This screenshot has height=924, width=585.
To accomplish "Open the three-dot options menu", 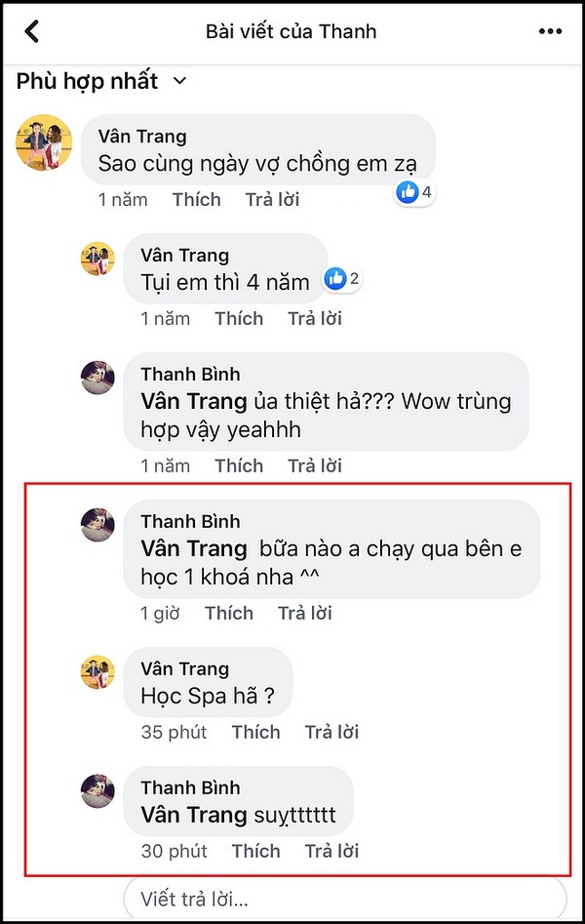I will 549,30.
